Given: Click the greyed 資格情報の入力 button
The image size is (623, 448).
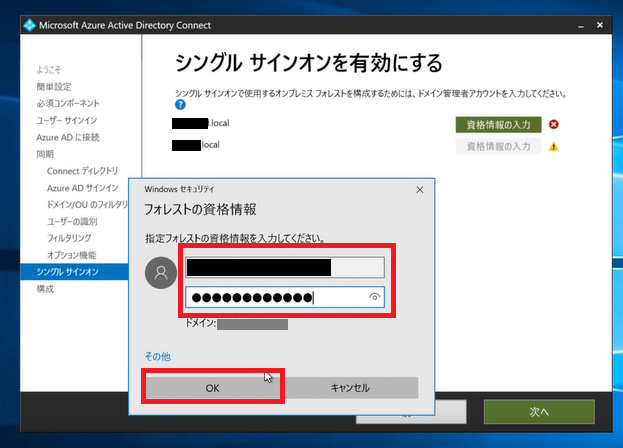Looking at the screenshot, I should [x=498, y=147].
